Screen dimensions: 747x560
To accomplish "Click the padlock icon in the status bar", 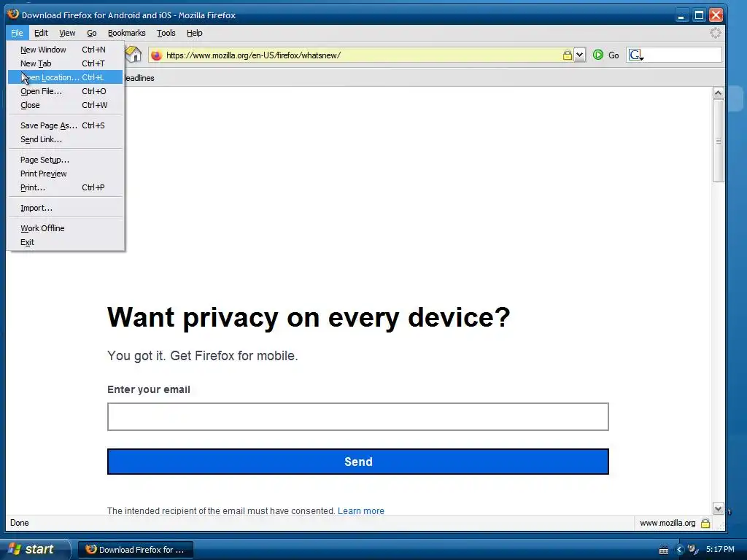I will 705,523.
